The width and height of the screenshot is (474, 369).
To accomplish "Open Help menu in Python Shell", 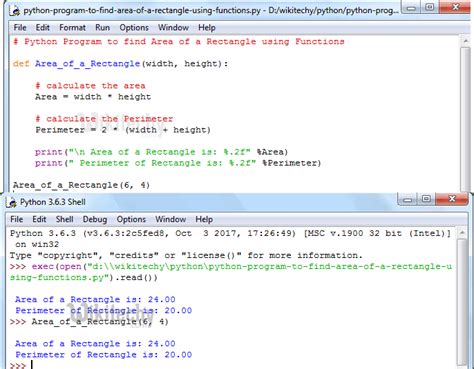I will [x=204, y=219].
